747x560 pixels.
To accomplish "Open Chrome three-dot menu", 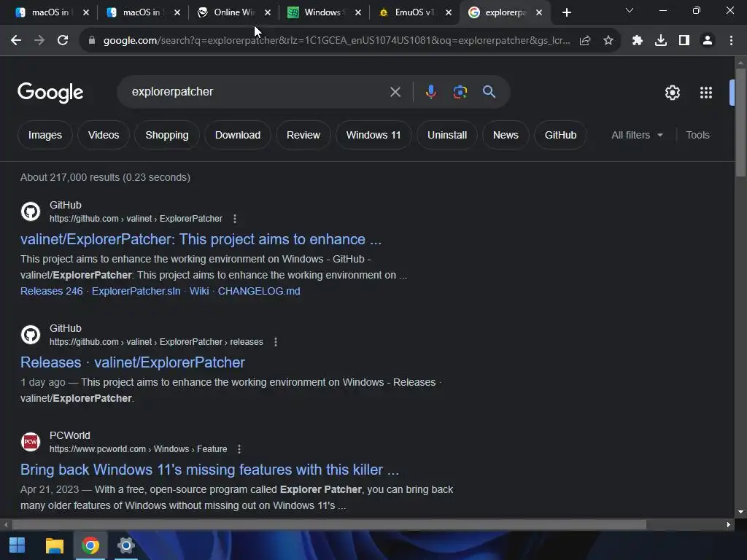I will click(x=731, y=41).
